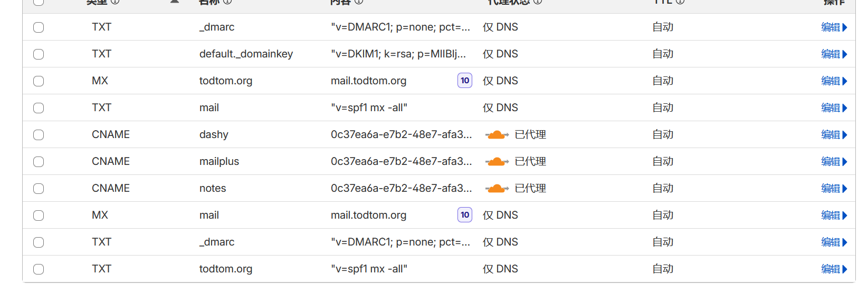The height and width of the screenshot is (284, 868).
Task: Click the blue arrow beside TXT todtom.org's edit
Action: click(x=845, y=269)
